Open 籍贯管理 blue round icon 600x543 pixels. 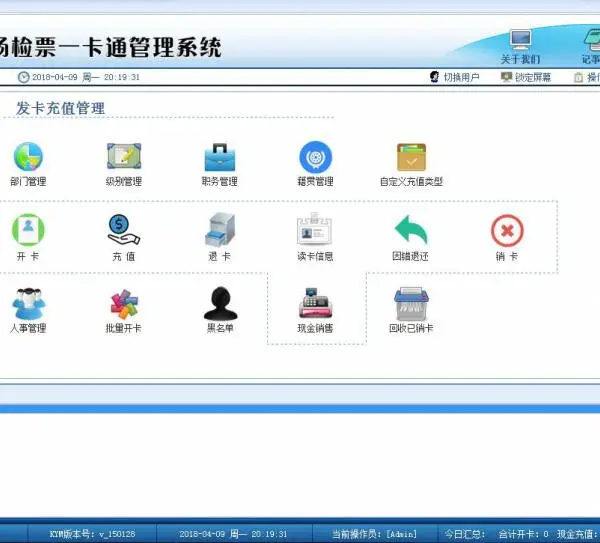(x=316, y=157)
